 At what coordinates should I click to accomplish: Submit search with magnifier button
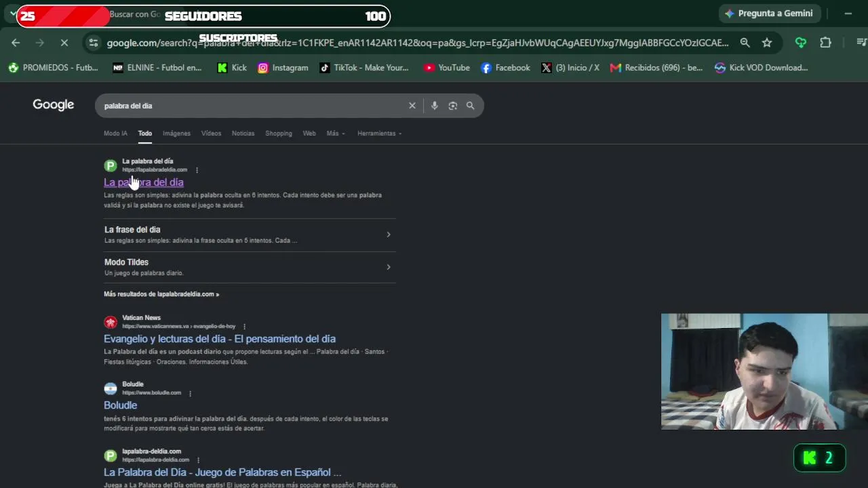(470, 106)
